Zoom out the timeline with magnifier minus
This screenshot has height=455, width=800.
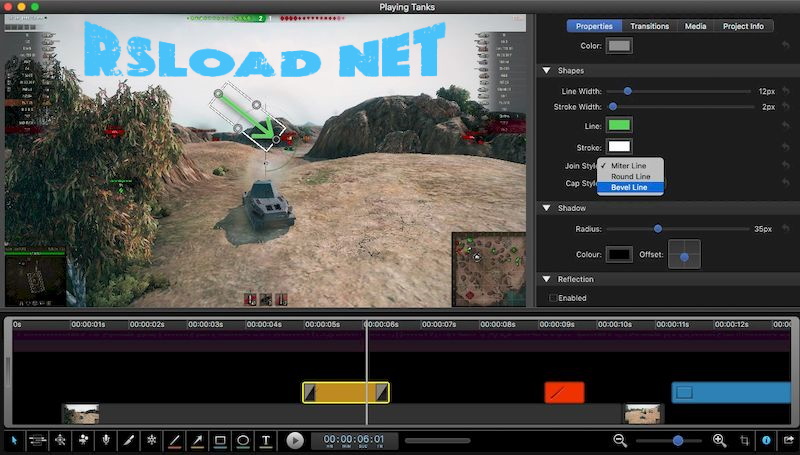tap(620, 440)
